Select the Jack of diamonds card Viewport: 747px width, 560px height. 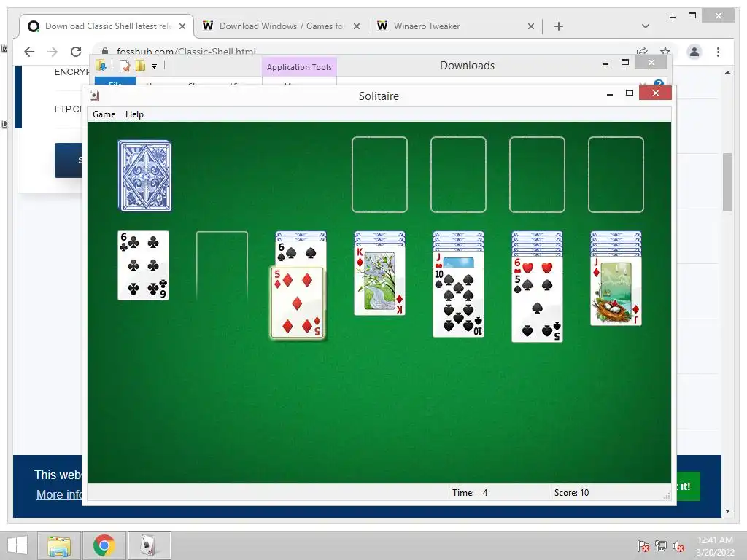(616, 291)
